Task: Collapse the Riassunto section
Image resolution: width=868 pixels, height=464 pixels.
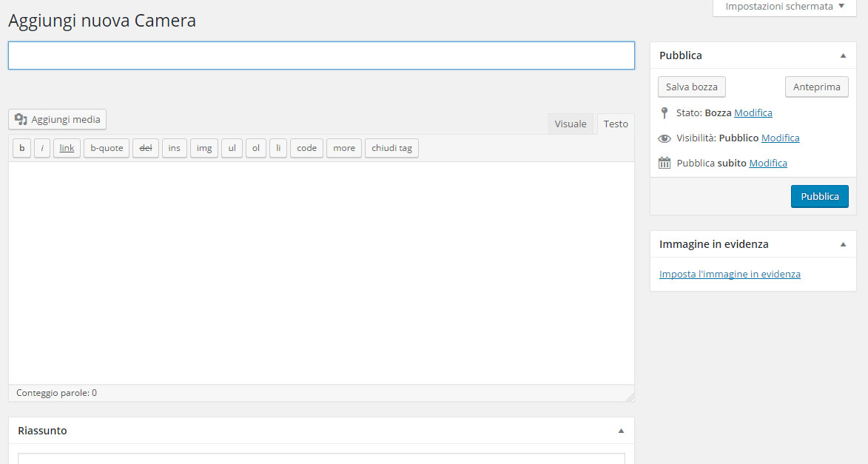Action: (620, 430)
